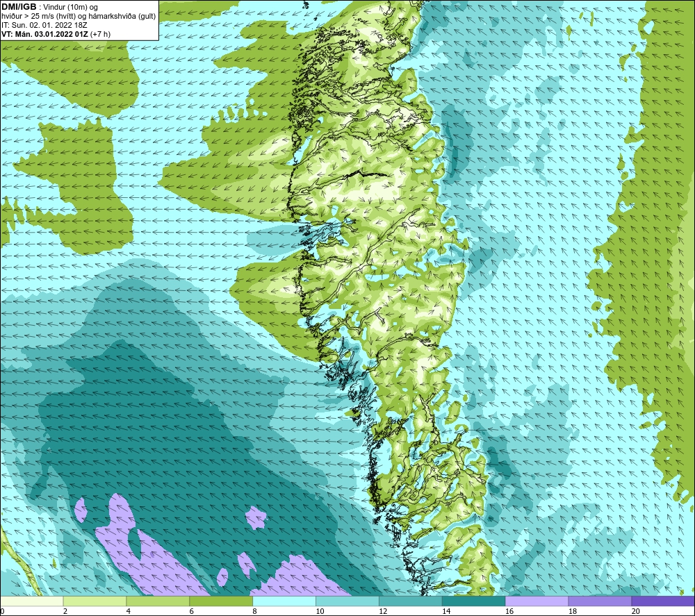The height and width of the screenshot is (616, 695).
Task: Click the 18–20 m/s purple legend swatch
Action: (x=600, y=601)
